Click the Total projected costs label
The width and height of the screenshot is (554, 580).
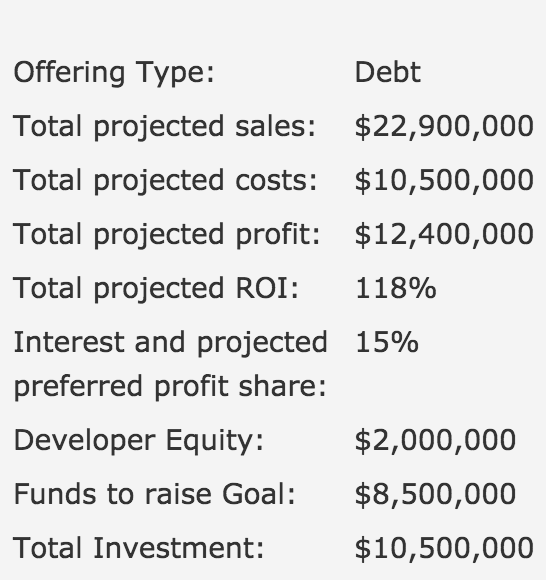[x=165, y=181]
